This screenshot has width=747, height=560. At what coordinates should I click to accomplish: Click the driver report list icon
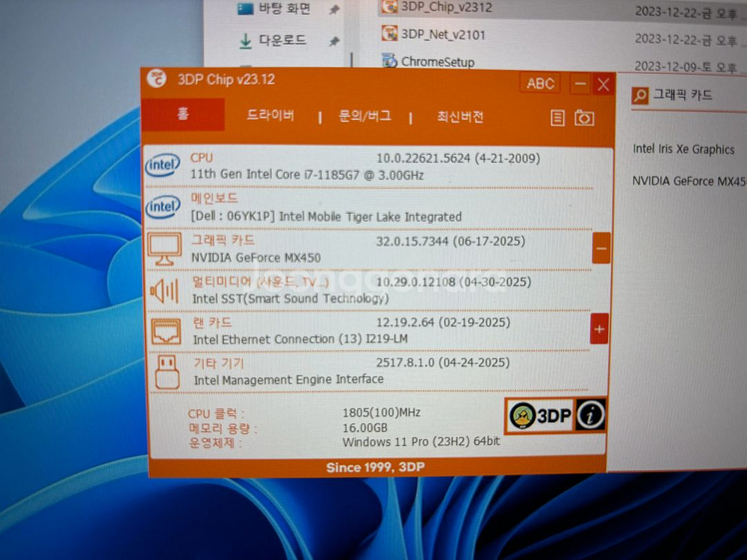(x=557, y=117)
